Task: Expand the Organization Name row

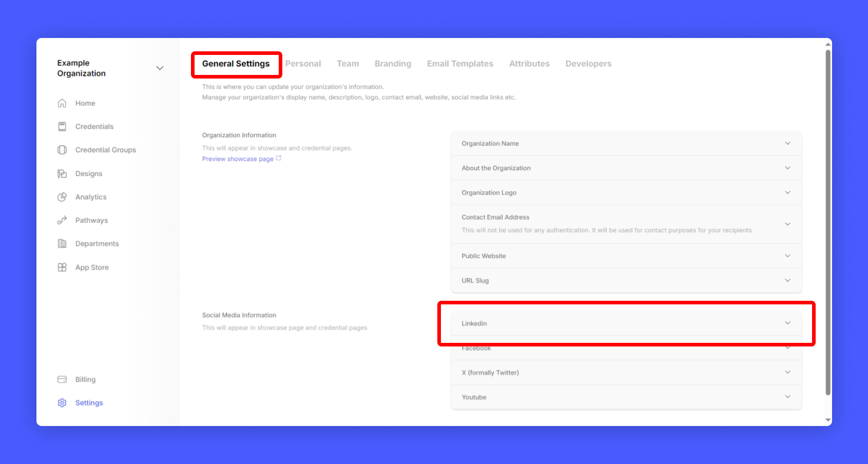Action: 626,144
